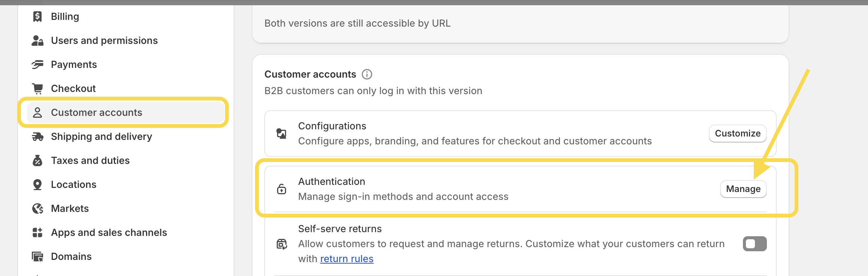Go to Payments settings

pyautogui.click(x=74, y=64)
